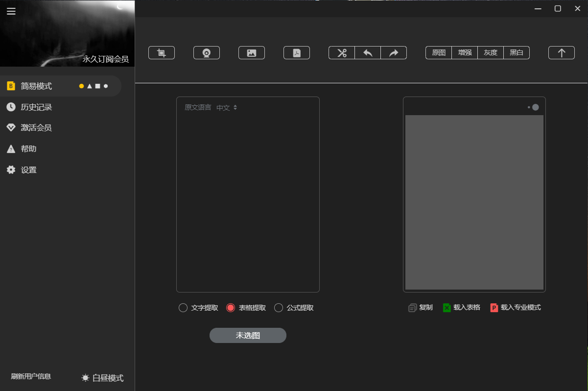Switch to 白昼模式 day mode

pos(103,378)
